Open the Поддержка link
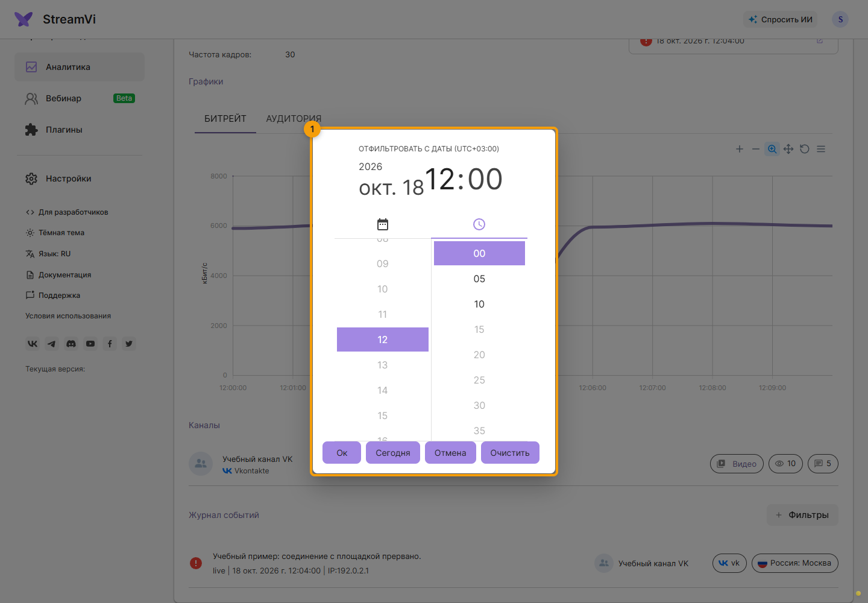Image resolution: width=868 pixels, height=603 pixels. pos(53,295)
